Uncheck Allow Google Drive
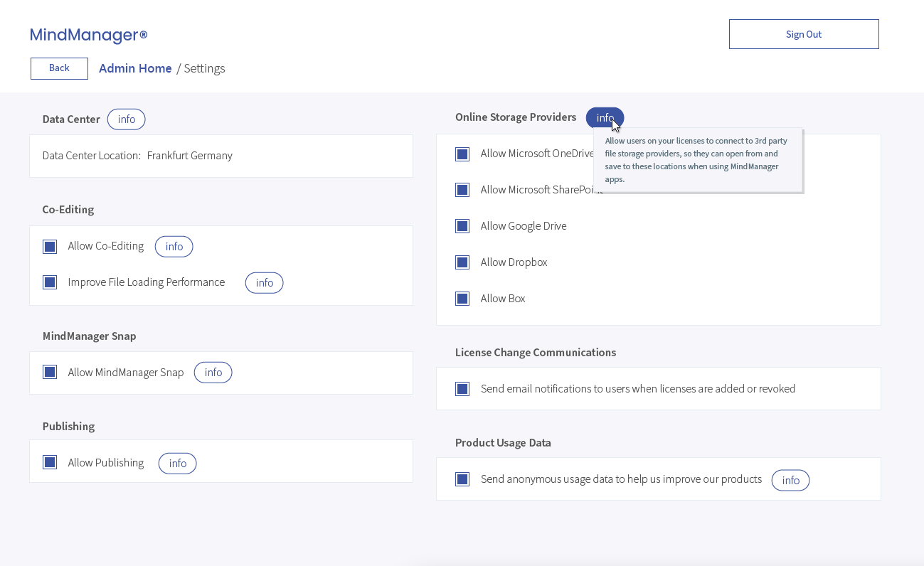The width and height of the screenshot is (924, 566). coord(462,227)
